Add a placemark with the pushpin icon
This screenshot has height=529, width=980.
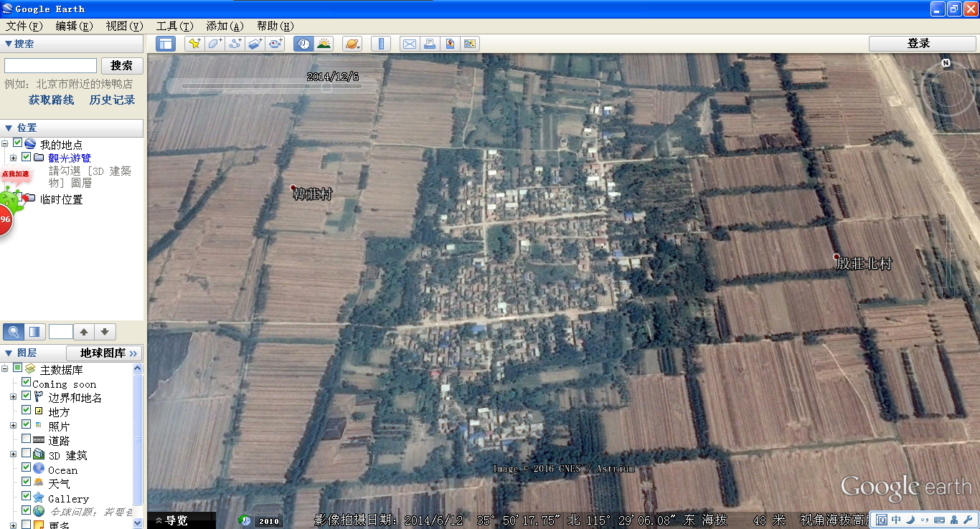click(x=194, y=44)
